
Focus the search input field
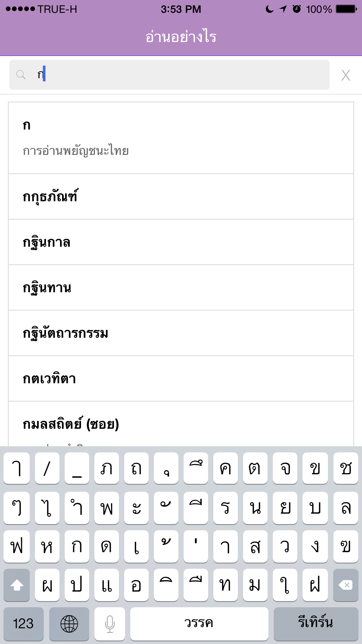[x=169, y=75]
